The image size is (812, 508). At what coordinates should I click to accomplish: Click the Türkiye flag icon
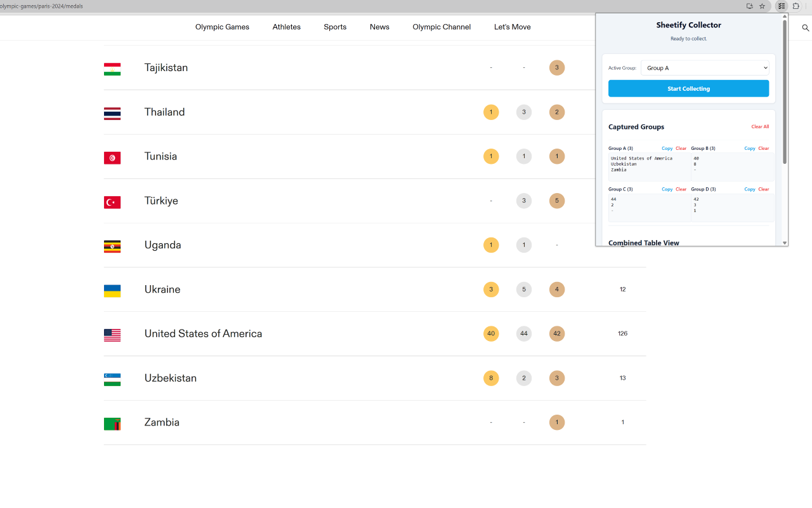pyautogui.click(x=112, y=202)
